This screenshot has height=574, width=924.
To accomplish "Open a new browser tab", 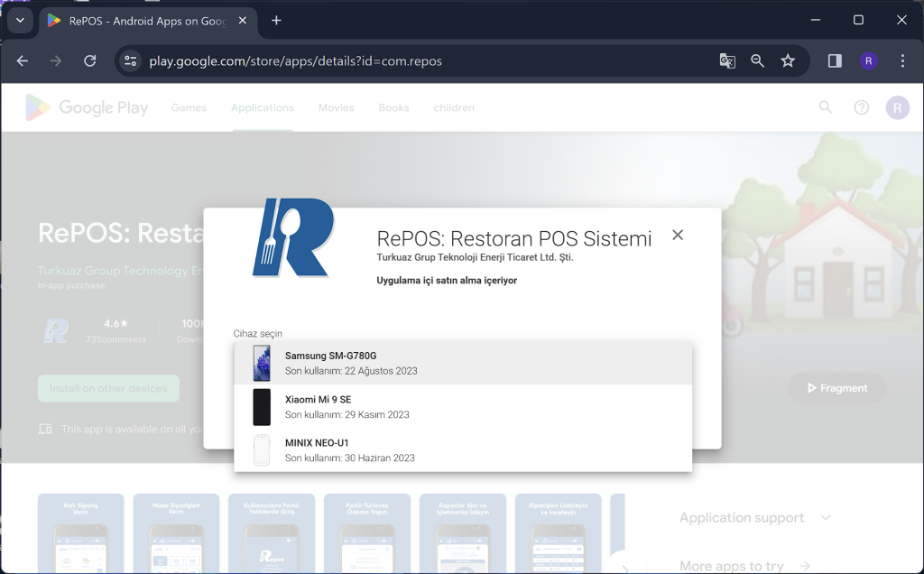I will (276, 21).
